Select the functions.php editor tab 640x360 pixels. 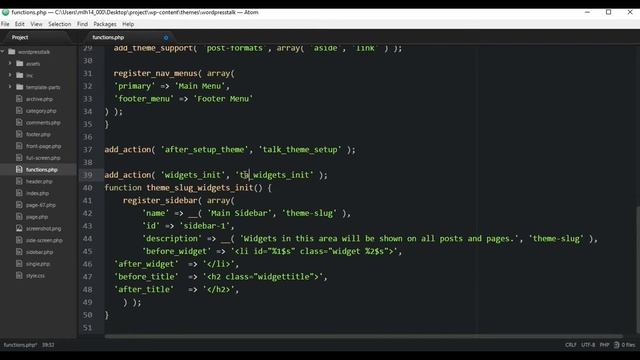(x=108, y=37)
